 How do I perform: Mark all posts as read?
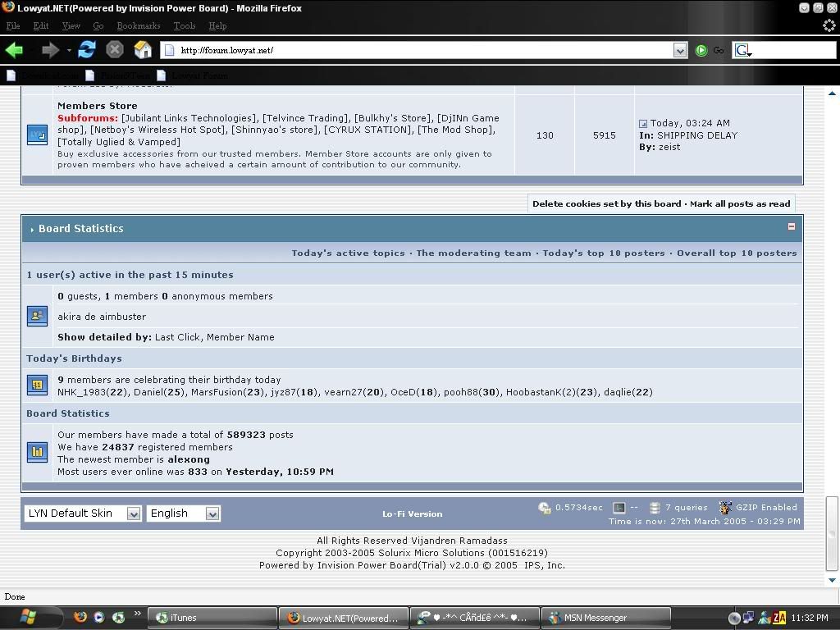740,203
